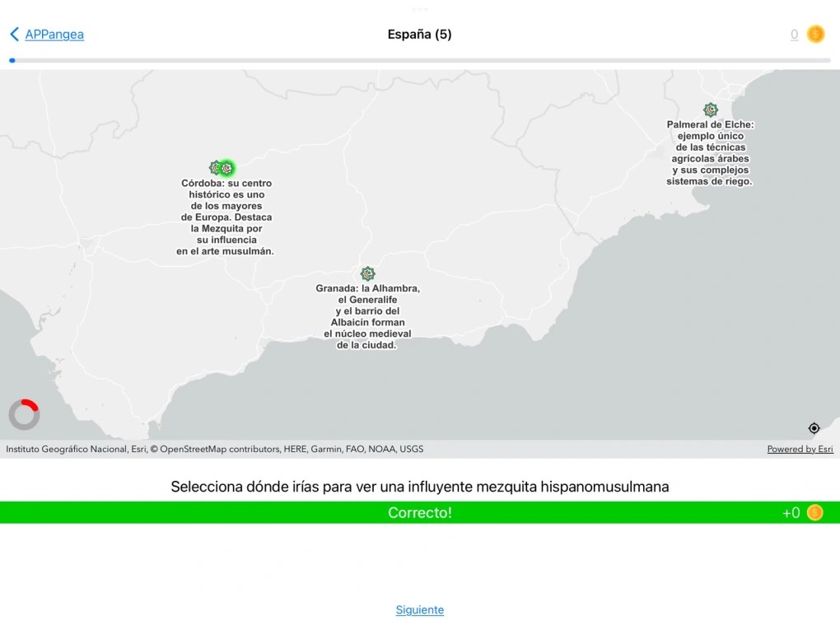Image resolution: width=840 pixels, height=630 pixels.
Task: Click the Instituto Geográfico Nacional attribution text
Action: click(x=214, y=449)
